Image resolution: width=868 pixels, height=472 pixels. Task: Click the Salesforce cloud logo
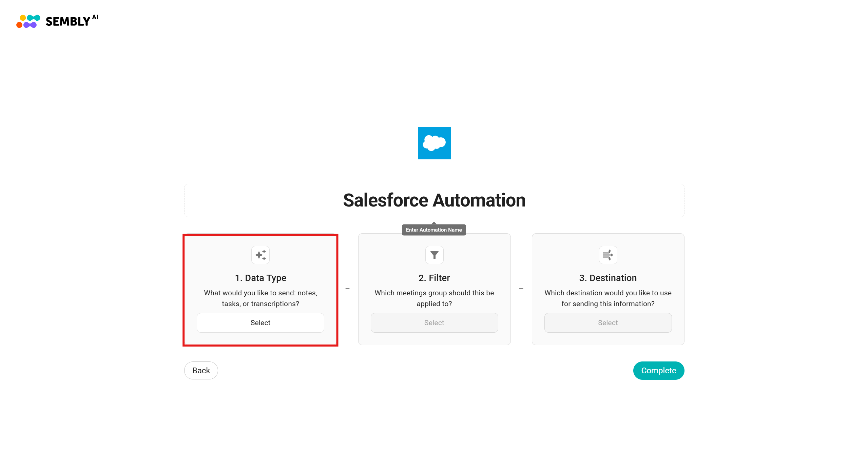434,143
